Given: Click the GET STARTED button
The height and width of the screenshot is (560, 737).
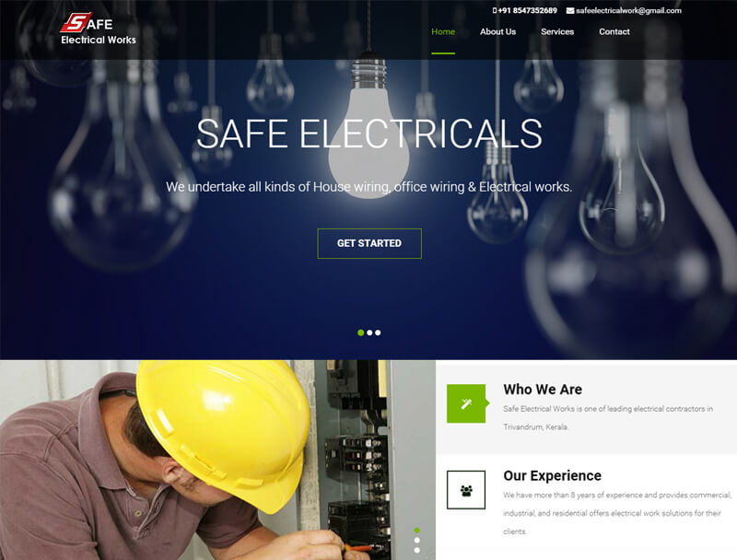Looking at the screenshot, I should [x=369, y=243].
